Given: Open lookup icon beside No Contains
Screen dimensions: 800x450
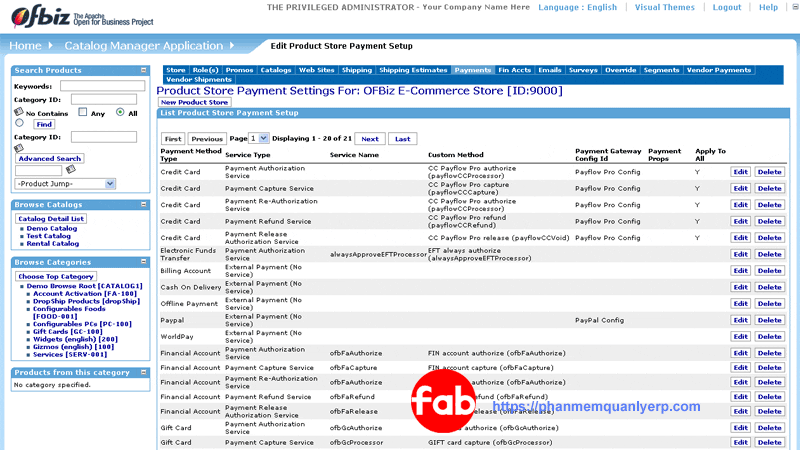Looking at the screenshot, I should [x=19, y=112].
